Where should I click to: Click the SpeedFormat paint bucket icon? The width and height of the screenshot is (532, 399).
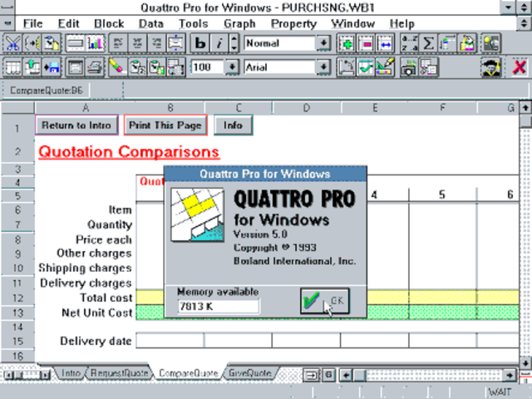(x=467, y=43)
